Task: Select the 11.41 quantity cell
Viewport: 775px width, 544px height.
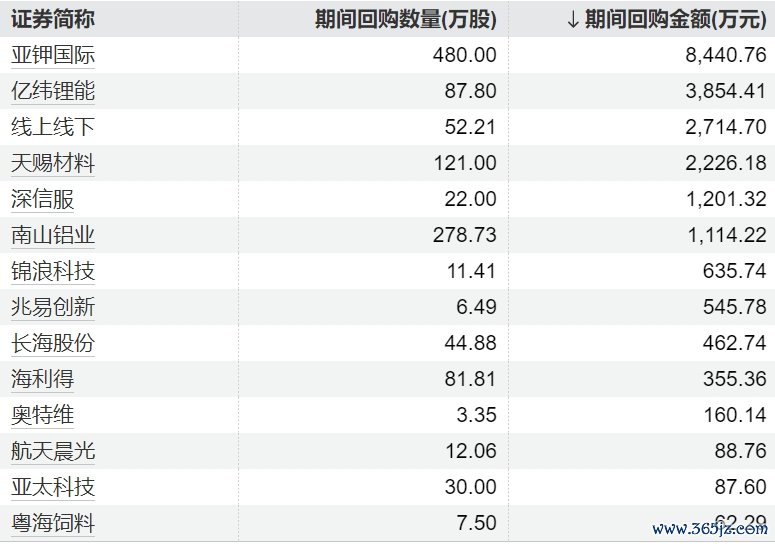Action: (x=373, y=271)
